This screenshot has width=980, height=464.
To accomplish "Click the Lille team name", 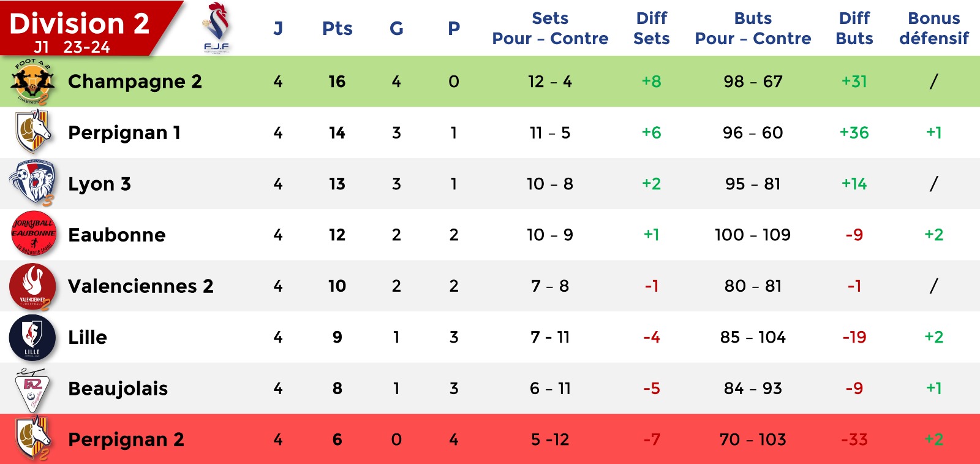I will pyautogui.click(x=88, y=337).
